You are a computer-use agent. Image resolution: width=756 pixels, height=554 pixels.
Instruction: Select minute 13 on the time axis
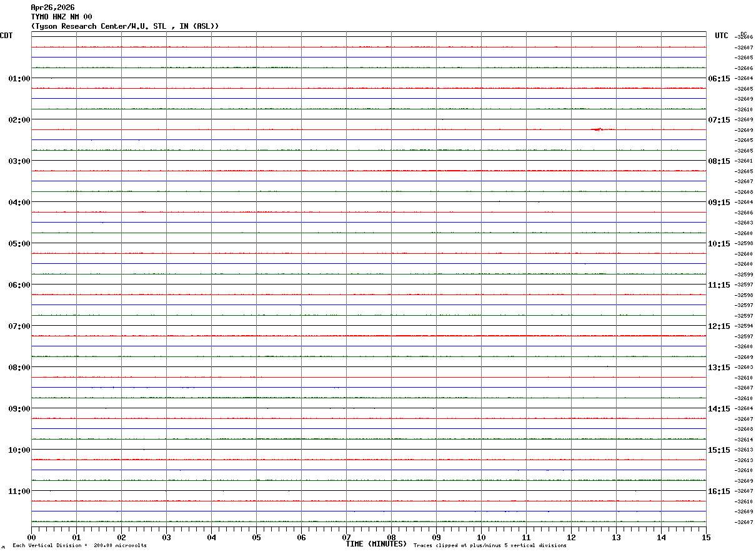click(x=617, y=537)
